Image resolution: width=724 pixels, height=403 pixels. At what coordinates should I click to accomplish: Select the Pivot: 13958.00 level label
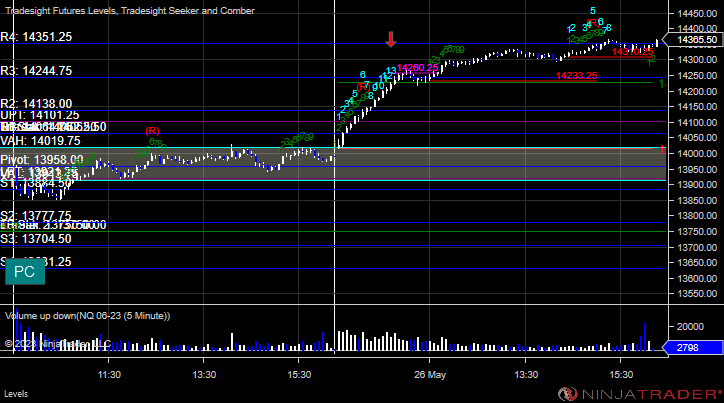pos(42,160)
